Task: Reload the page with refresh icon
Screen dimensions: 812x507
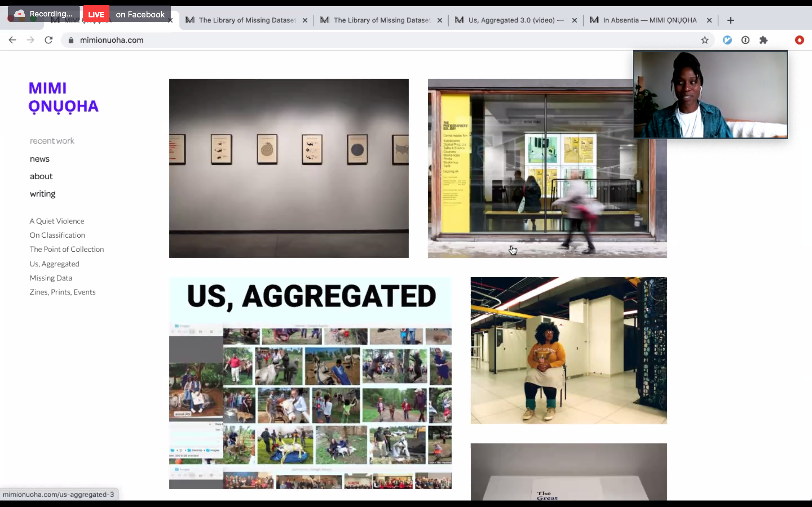Action: (x=49, y=40)
